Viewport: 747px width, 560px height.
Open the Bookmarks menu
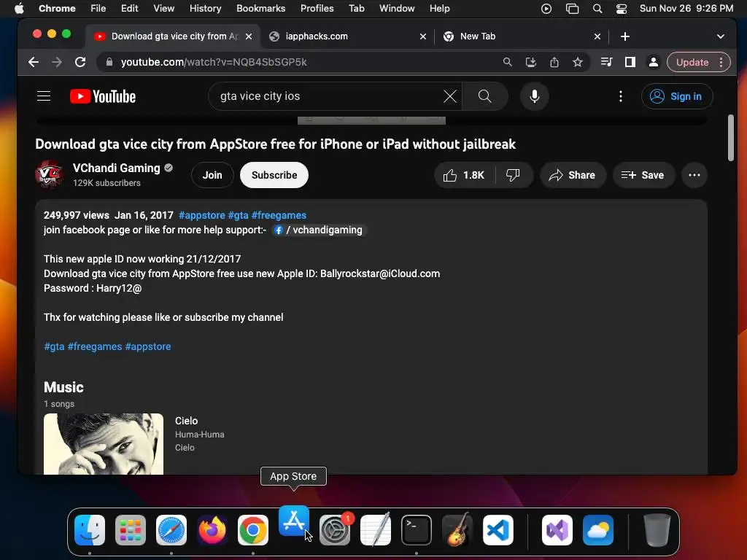260,9
